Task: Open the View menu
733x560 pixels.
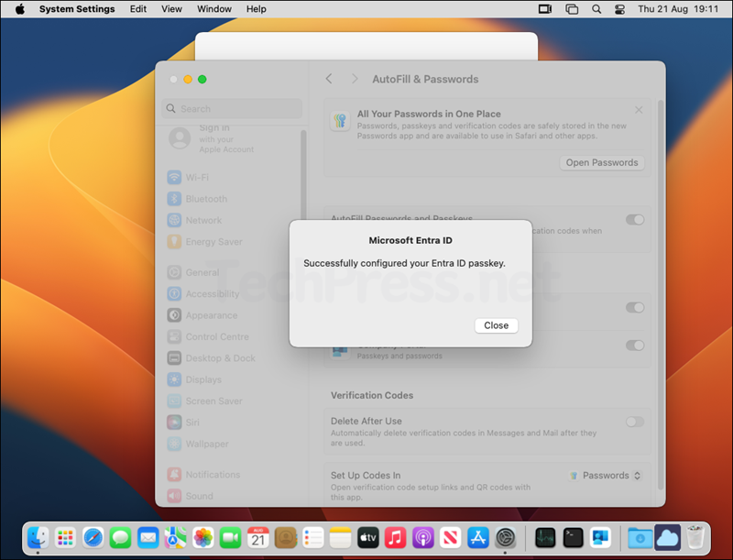Action: pyautogui.click(x=171, y=9)
